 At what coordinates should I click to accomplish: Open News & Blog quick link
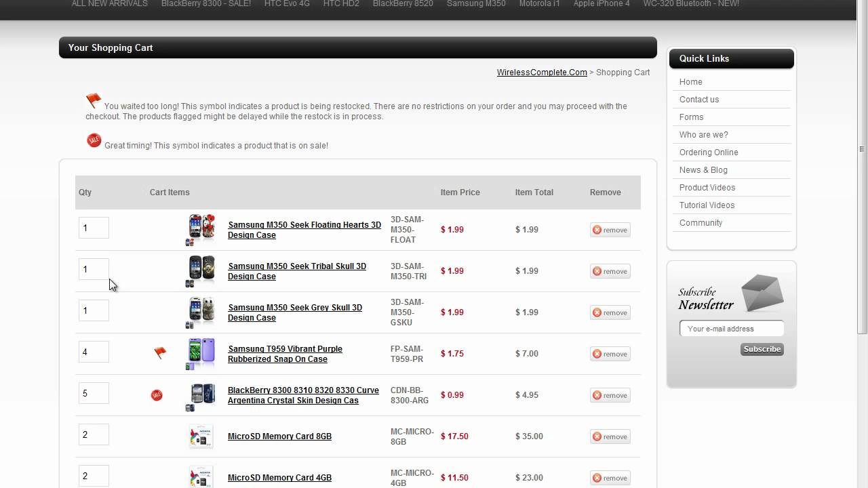[703, 170]
